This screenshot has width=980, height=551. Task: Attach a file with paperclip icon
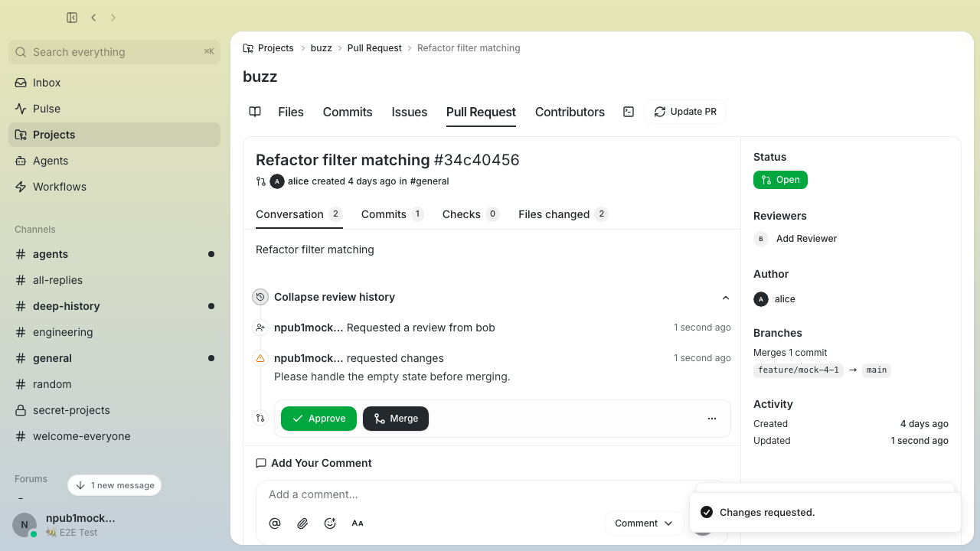click(x=302, y=523)
